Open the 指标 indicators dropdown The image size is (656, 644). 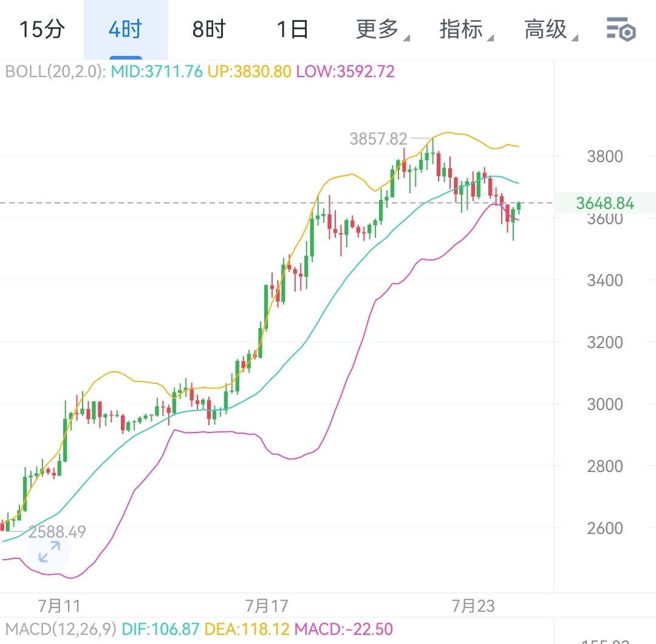[466, 29]
